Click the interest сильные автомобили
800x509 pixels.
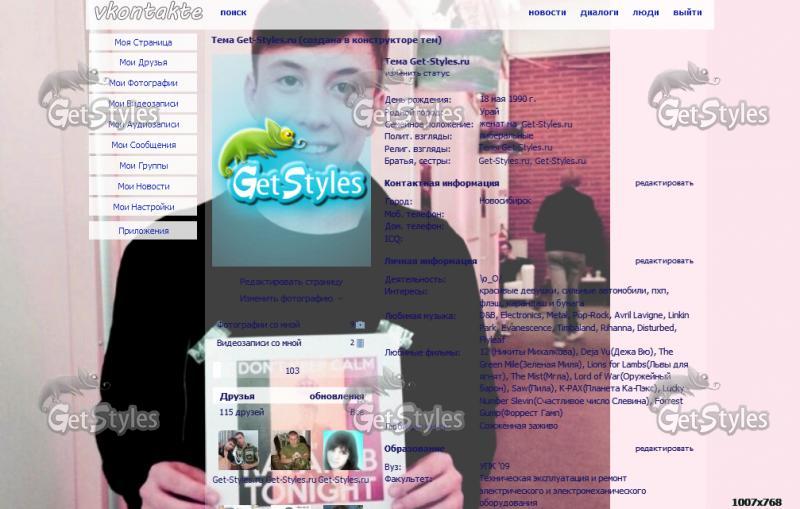click(x=605, y=291)
